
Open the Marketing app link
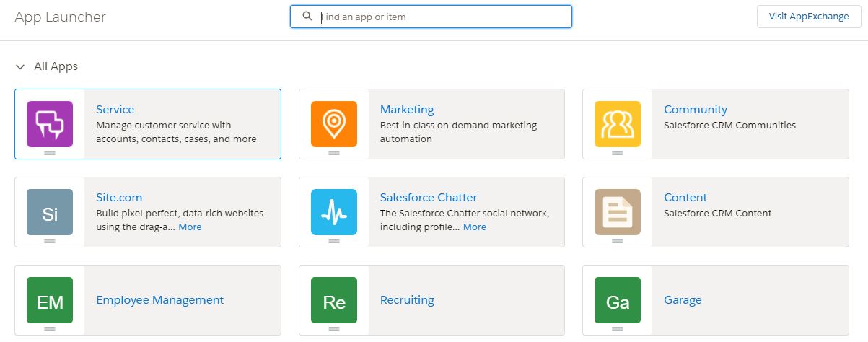coord(407,110)
